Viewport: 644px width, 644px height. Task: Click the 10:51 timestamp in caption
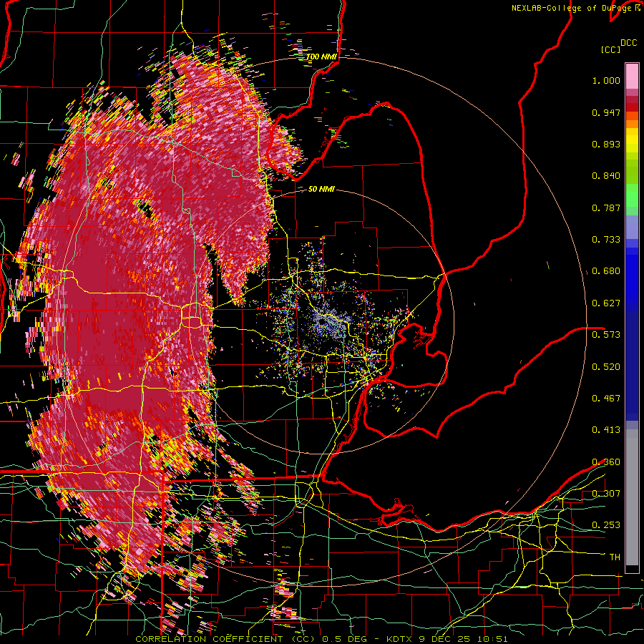click(x=493, y=639)
